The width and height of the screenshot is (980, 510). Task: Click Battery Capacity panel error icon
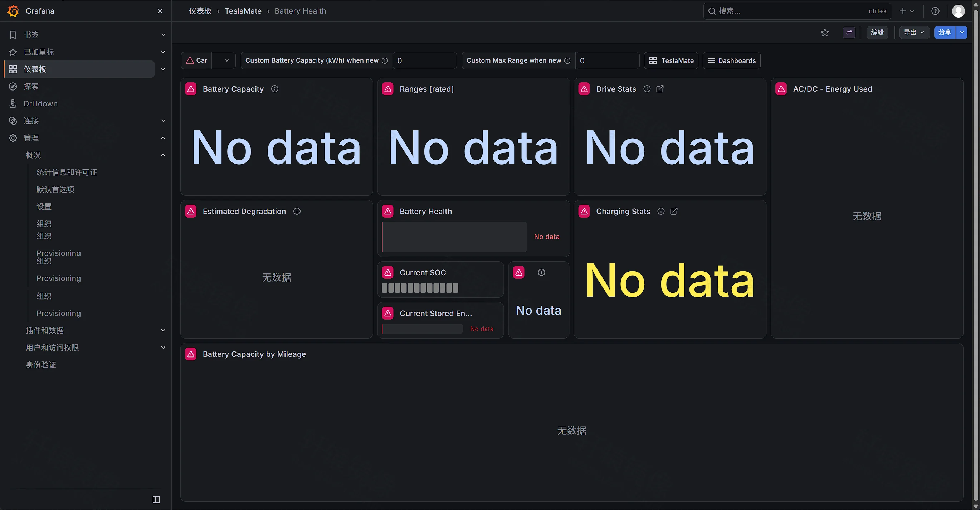point(191,89)
